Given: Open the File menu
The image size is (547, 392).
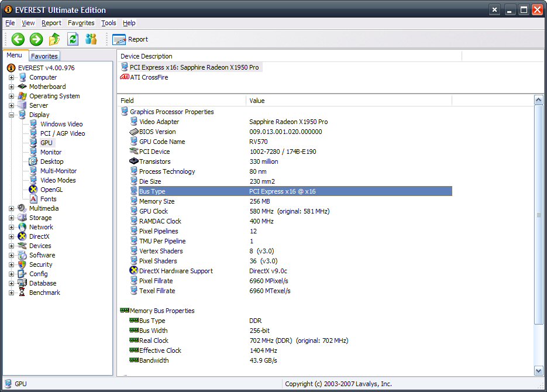Looking at the screenshot, I should [10, 23].
